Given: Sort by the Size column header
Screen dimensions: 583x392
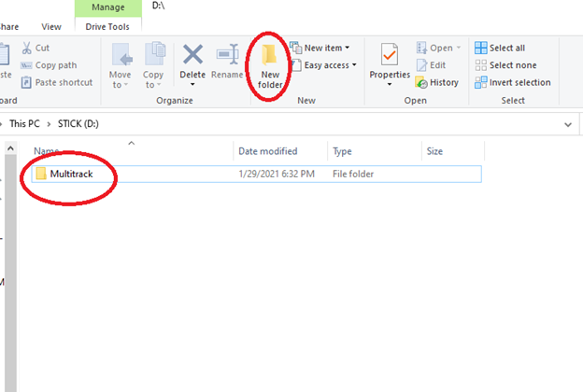Looking at the screenshot, I should tap(453, 151).
